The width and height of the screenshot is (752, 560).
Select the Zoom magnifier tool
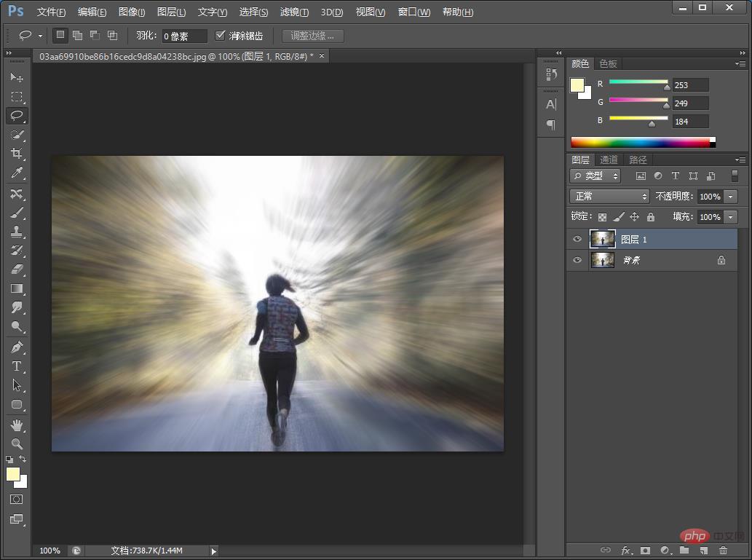(17, 443)
